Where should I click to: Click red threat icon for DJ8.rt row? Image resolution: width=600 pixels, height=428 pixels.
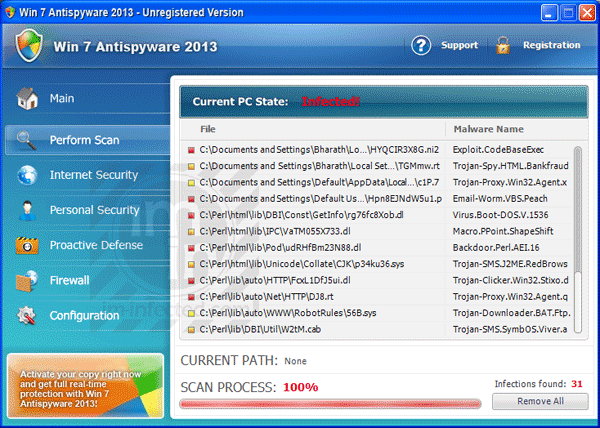pos(191,297)
